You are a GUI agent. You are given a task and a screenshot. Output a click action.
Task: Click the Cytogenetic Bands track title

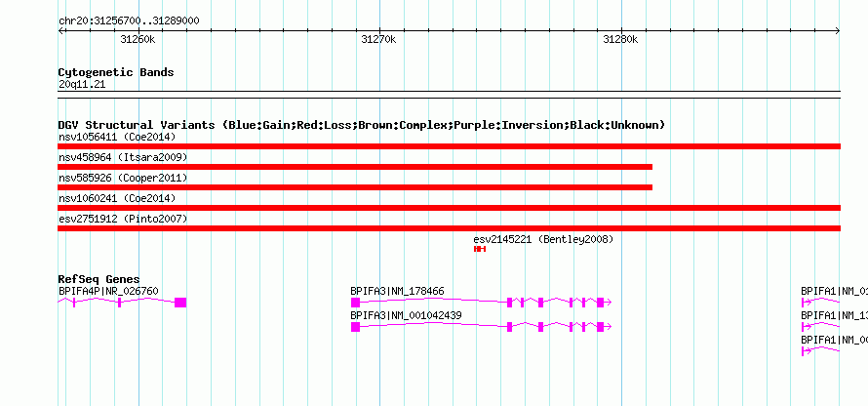[x=116, y=72]
